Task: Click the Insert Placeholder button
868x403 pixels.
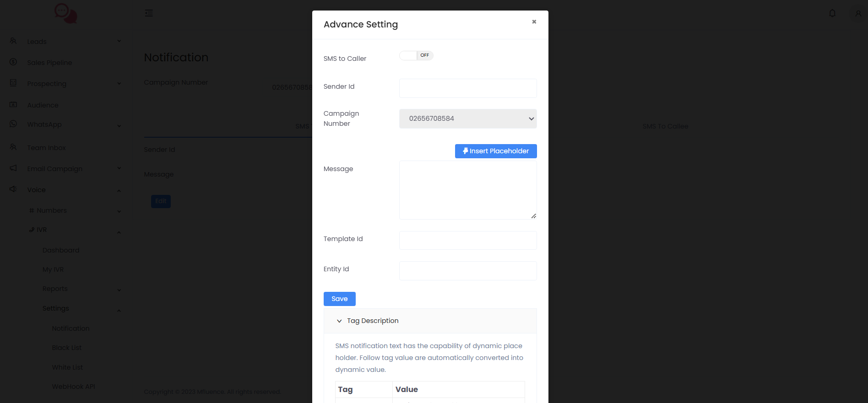Action: pyautogui.click(x=495, y=151)
